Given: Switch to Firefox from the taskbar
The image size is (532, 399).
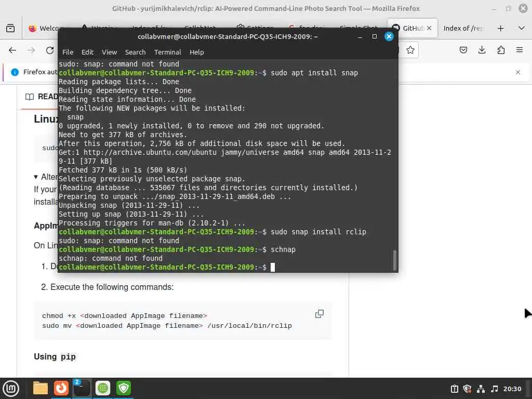Looking at the screenshot, I should (61, 389).
